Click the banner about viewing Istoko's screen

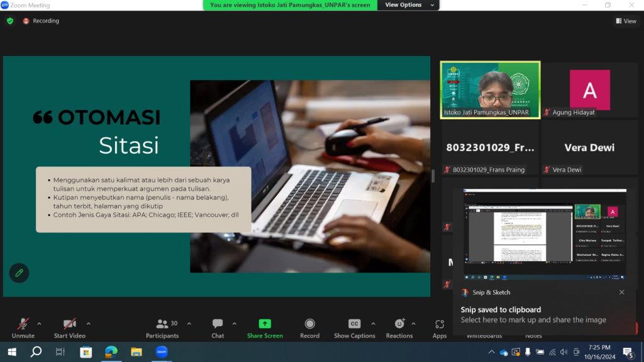pos(290,5)
